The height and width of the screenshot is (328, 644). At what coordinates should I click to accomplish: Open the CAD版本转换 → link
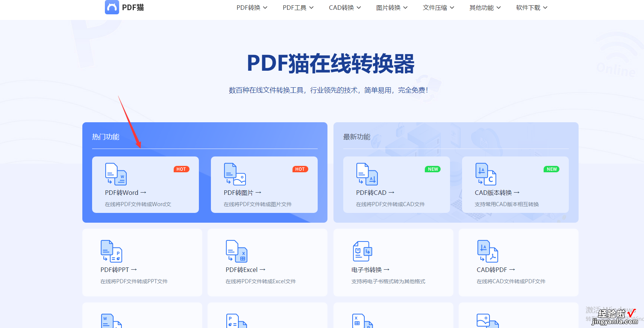point(497,193)
